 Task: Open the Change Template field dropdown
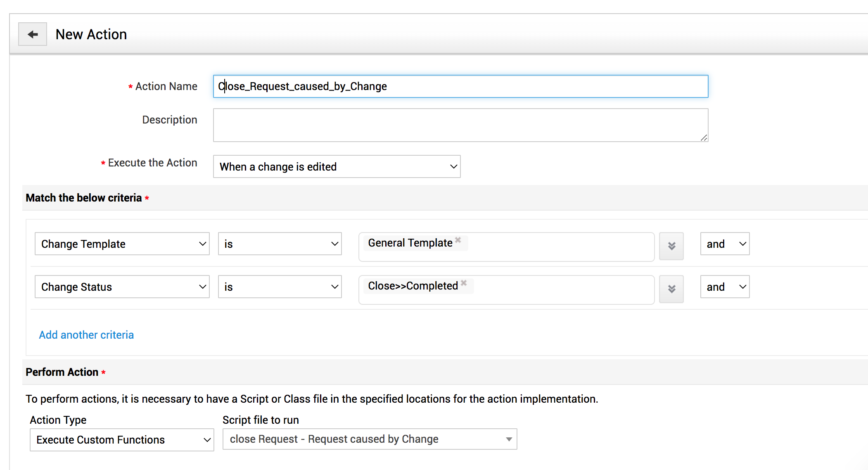tap(122, 244)
